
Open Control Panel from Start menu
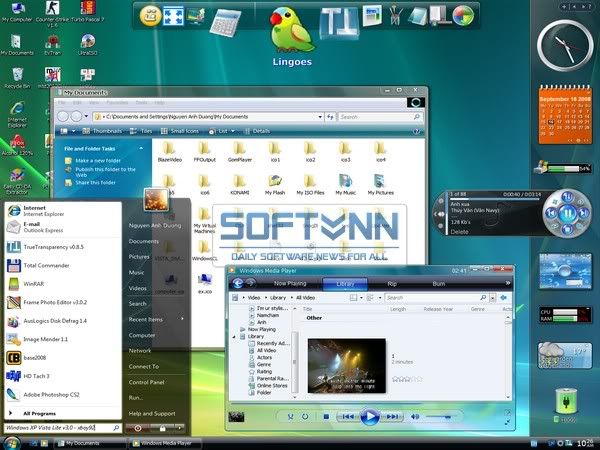pyautogui.click(x=147, y=382)
